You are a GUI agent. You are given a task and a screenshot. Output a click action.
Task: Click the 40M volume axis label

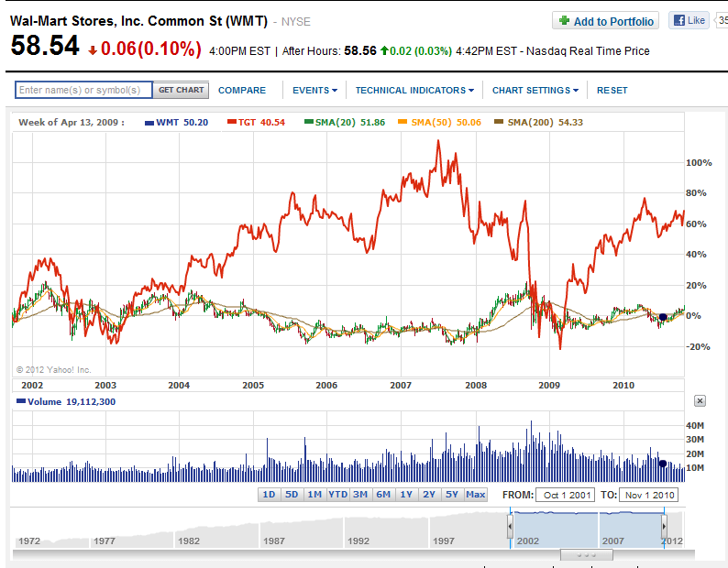695,425
